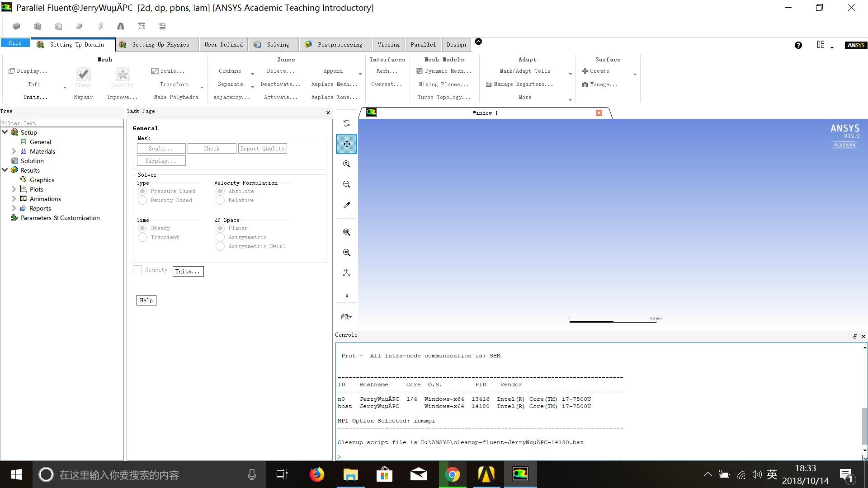The width and height of the screenshot is (868, 488).
Task: Expand more graphics toolbar tools chevron
Action: pos(347,296)
